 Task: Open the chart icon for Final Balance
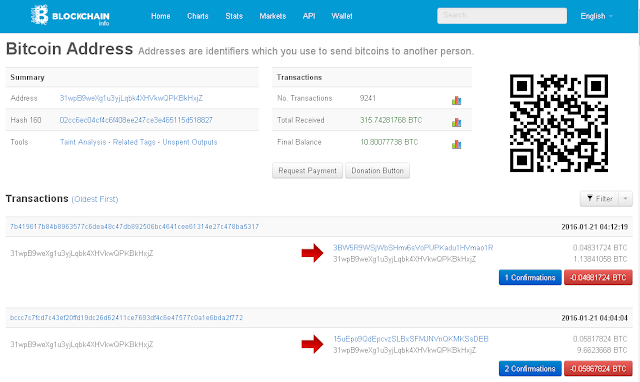tap(456, 144)
